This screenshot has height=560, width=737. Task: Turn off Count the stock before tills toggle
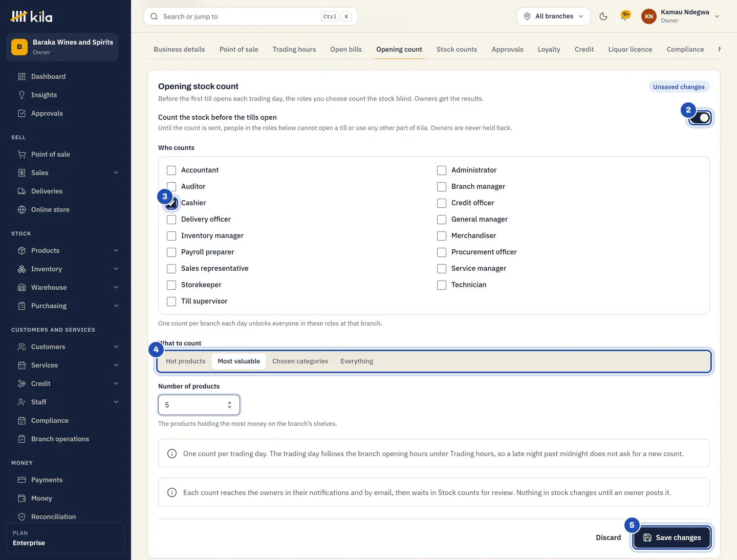(700, 118)
